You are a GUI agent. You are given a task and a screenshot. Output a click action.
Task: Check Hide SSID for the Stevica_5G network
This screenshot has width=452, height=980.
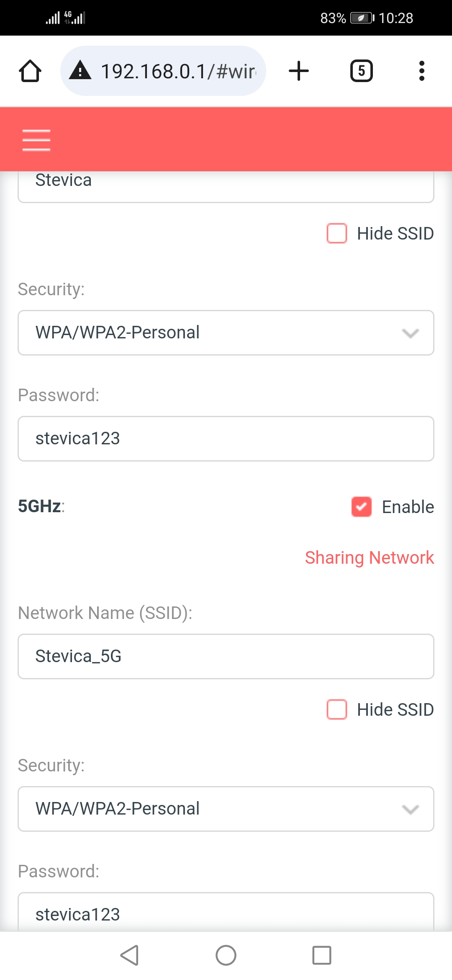coord(337,709)
